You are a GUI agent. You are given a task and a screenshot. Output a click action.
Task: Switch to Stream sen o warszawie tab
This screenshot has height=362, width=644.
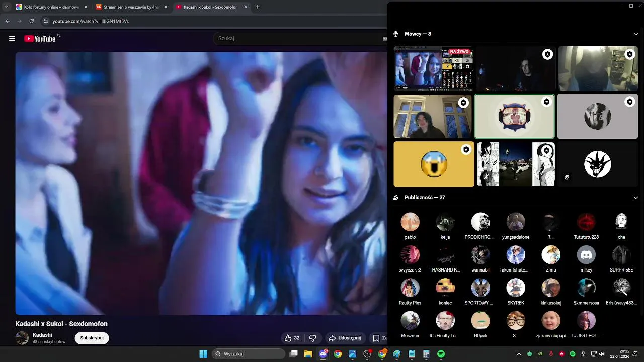coord(132,7)
